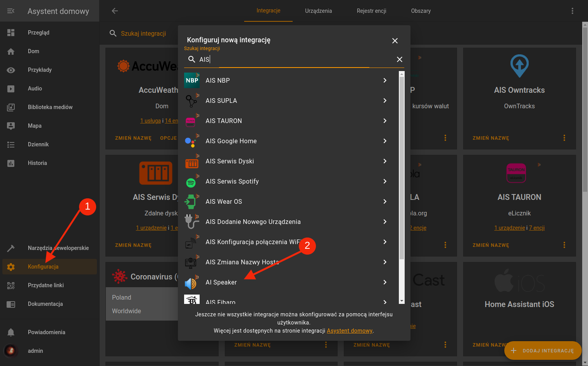Viewport: 588px width, 366px height.
Task: Click the AIS SUPLA integration icon
Action: (x=192, y=101)
